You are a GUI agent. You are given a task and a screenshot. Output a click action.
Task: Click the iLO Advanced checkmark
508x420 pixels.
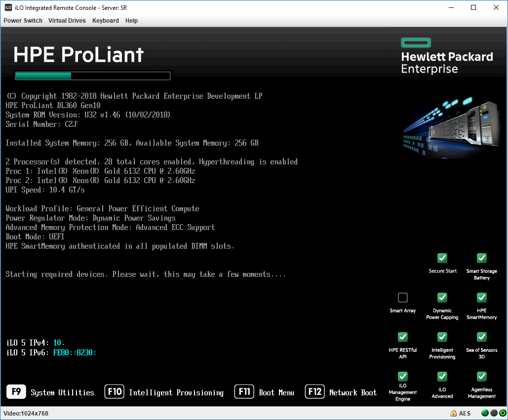[x=442, y=377]
